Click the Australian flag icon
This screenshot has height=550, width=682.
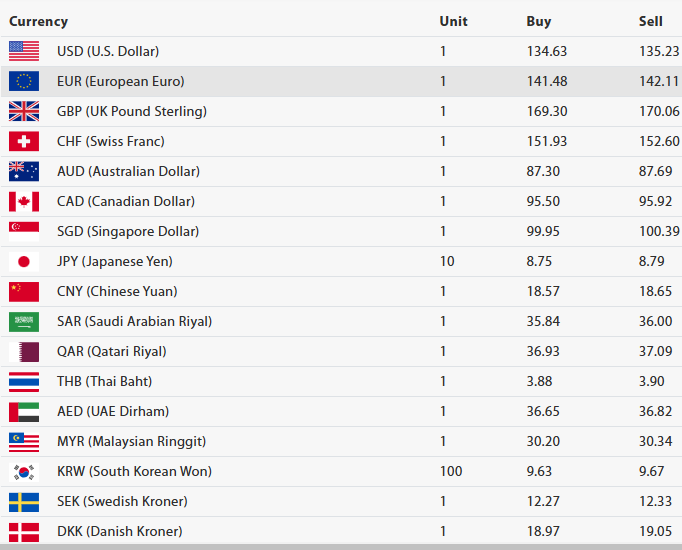pyautogui.click(x=24, y=171)
